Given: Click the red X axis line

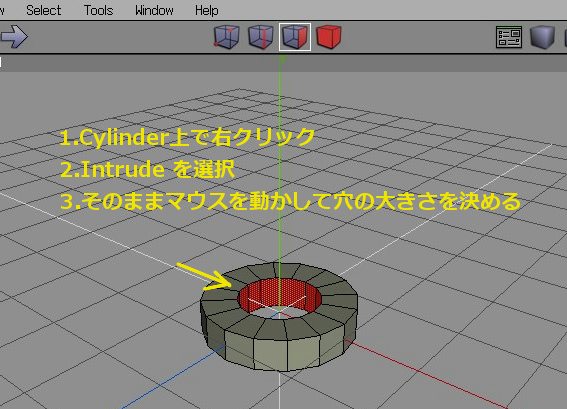Looking at the screenshot, I should (x=427, y=372).
